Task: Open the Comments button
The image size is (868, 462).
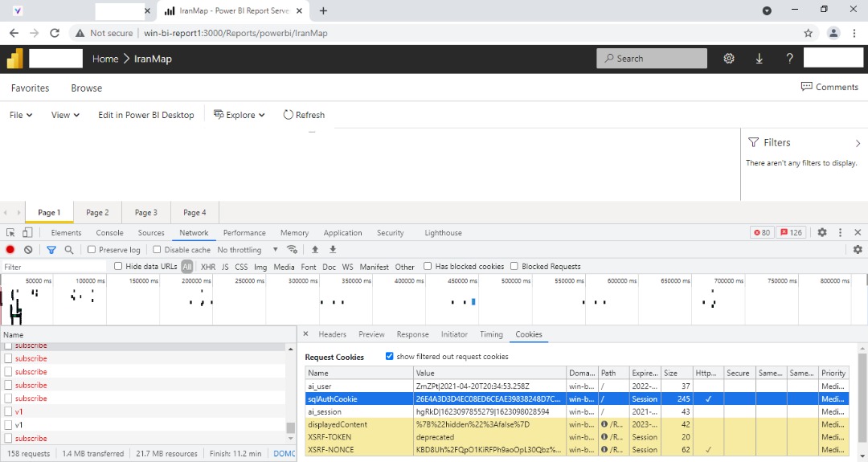Action: 829,87
